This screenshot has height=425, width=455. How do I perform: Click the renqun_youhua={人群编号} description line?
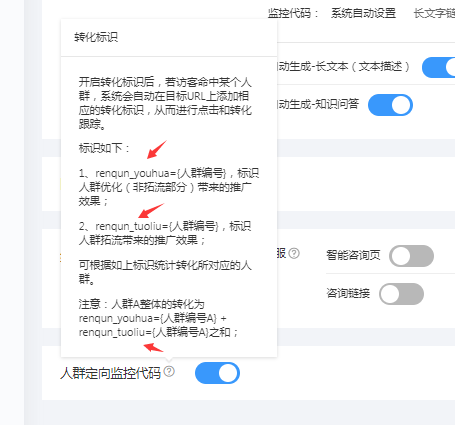169,187
